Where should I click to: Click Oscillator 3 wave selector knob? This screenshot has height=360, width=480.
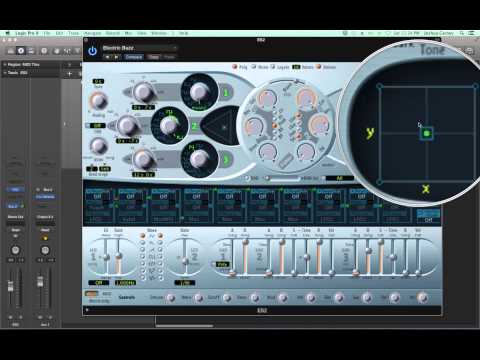pyautogui.click(x=199, y=159)
